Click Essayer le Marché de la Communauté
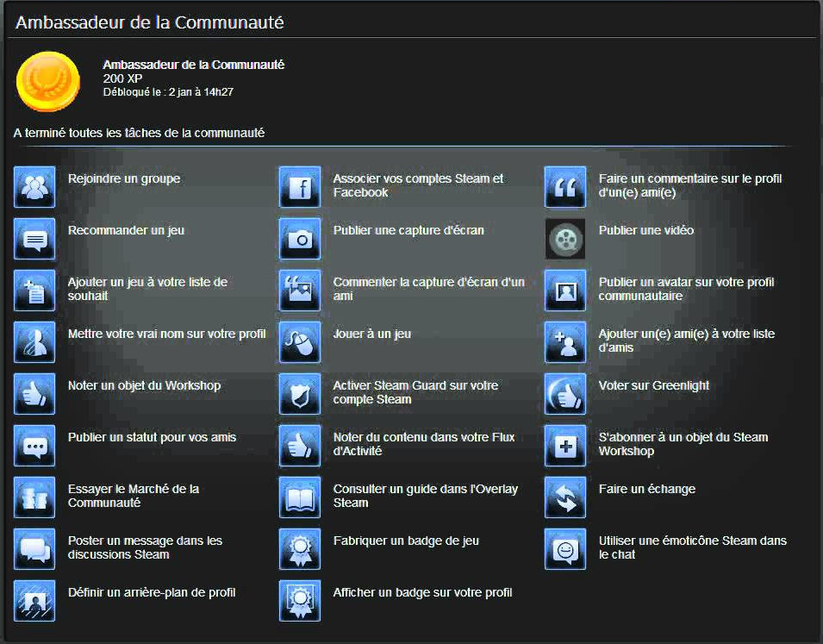 [134, 496]
